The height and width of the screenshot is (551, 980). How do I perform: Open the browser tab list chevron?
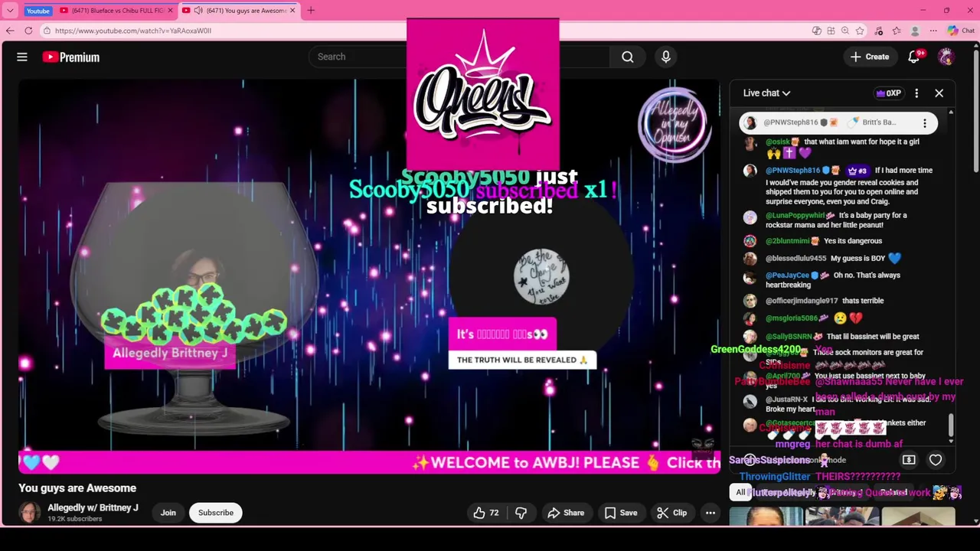point(10,11)
